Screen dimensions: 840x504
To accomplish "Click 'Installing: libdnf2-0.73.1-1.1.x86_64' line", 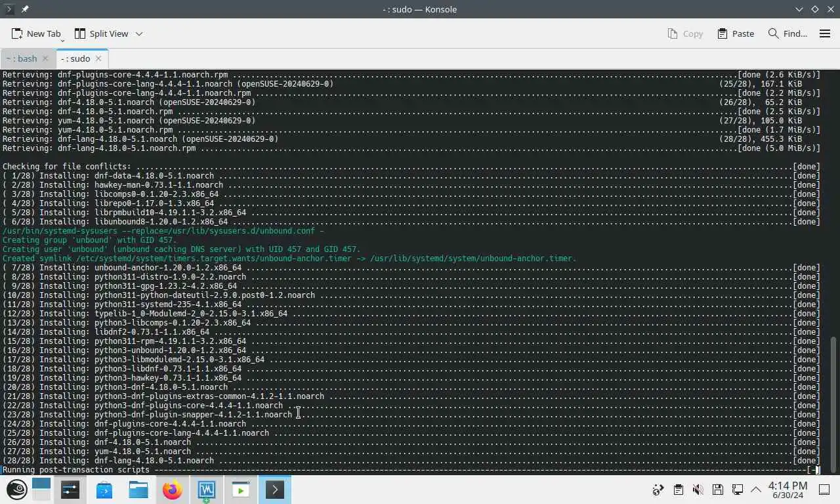I will click(x=411, y=332).
